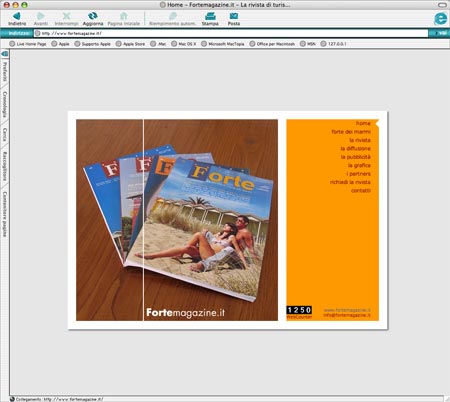Click the Internet Explorer logo icon

(x=441, y=18)
